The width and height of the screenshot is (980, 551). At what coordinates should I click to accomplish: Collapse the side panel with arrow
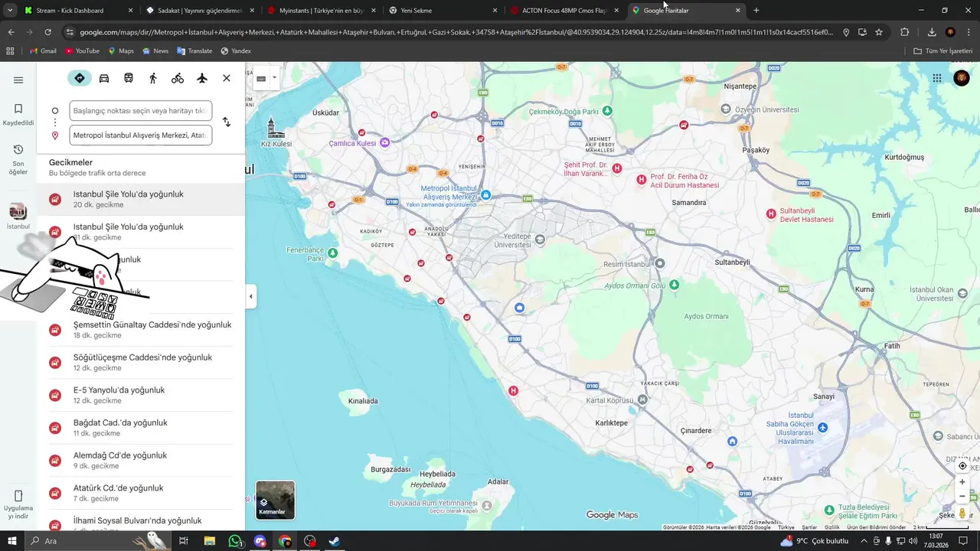[x=250, y=296]
